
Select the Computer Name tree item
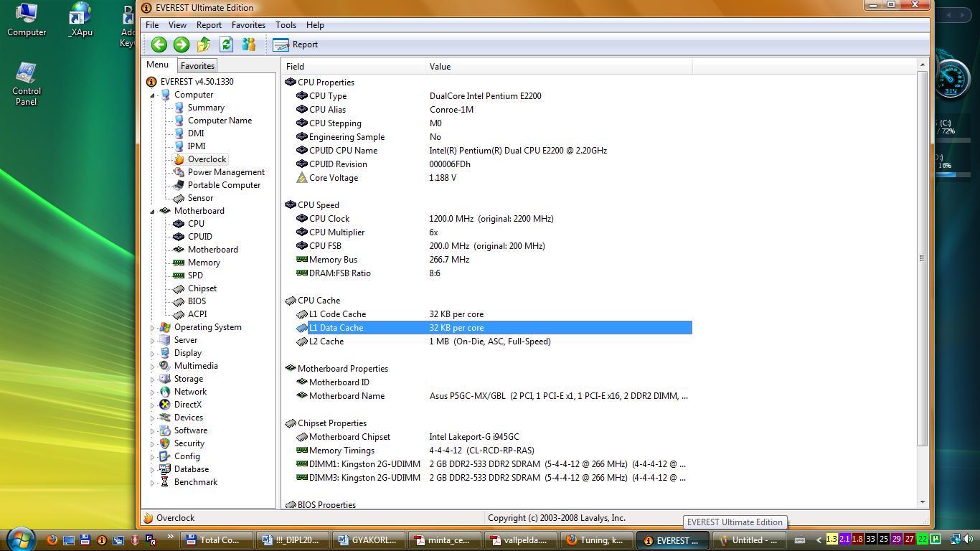pos(220,121)
